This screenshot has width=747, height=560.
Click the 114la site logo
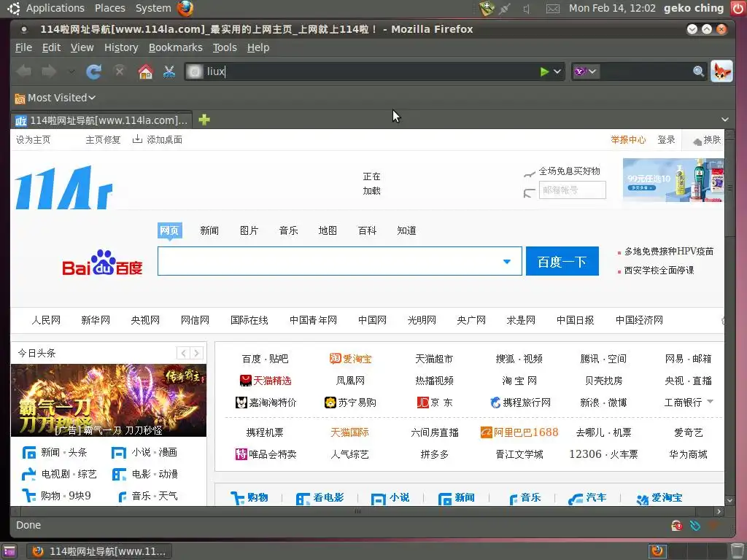click(64, 187)
